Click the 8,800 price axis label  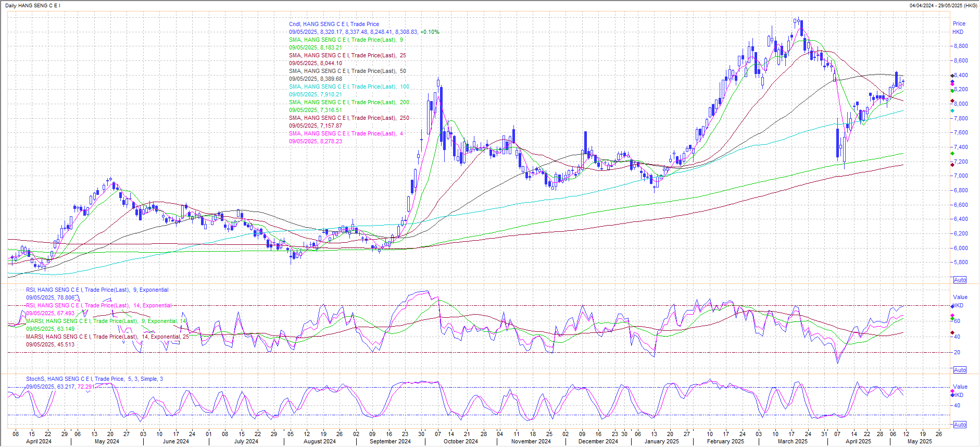coord(961,46)
